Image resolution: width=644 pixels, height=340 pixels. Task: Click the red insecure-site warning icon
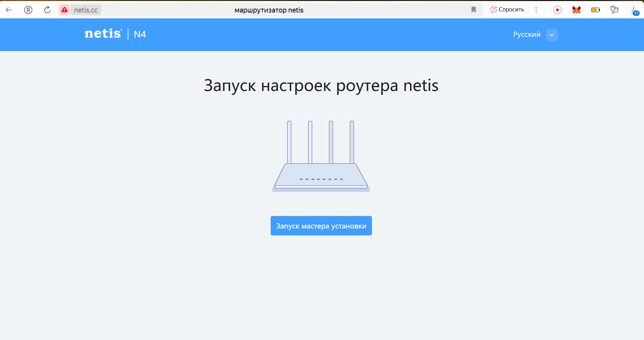pyautogui.click(x=65, y=10)
